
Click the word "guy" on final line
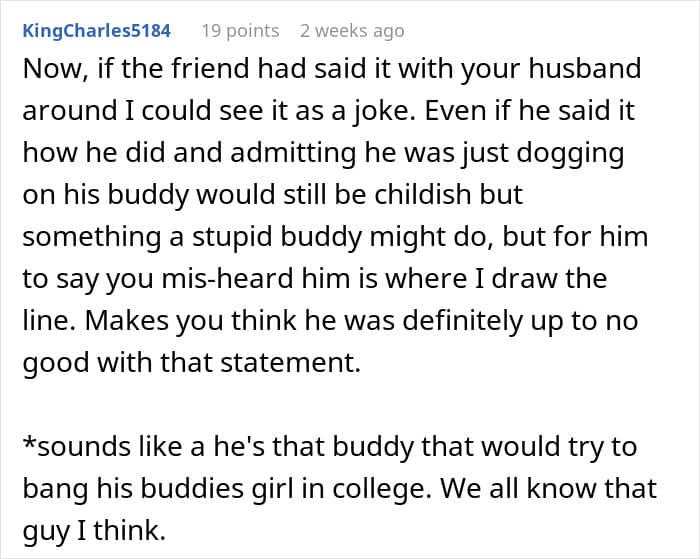click(x=47, y=530)
